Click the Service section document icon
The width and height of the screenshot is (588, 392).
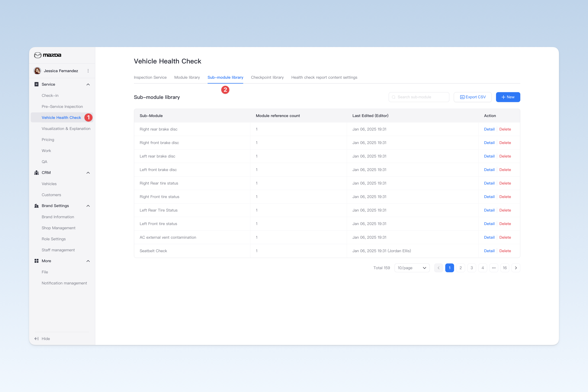click(x=36, y=84)
